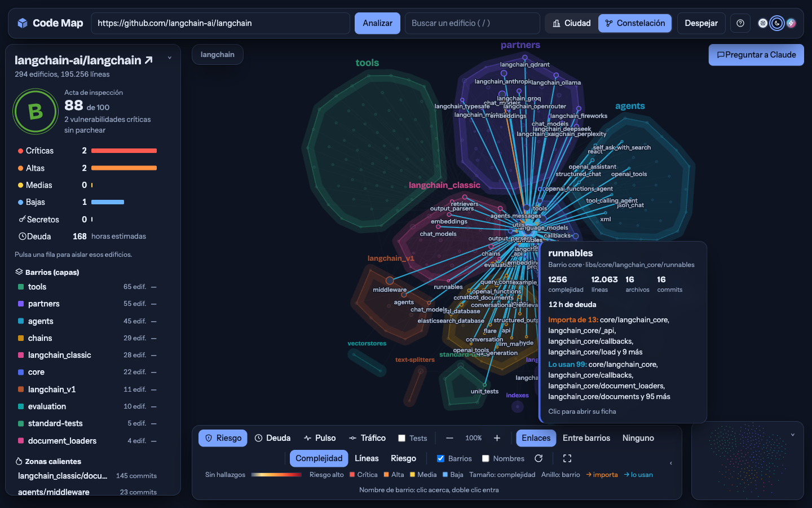Viewport: 812px width, 508px height.
Task: Dash toggle on the document_loaders district row
Action: pos(154,441)
